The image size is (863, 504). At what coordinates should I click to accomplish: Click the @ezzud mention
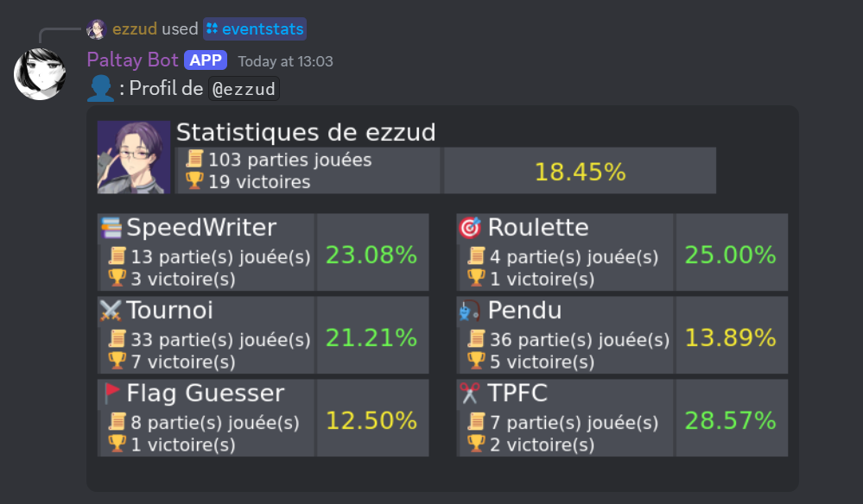click(244, 89)
